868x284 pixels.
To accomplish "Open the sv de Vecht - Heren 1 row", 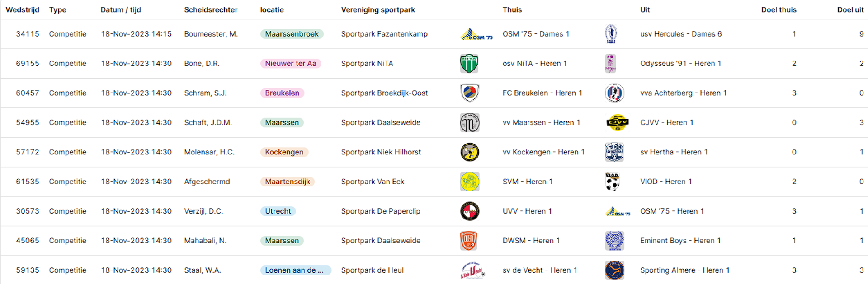I will (434, 270).
